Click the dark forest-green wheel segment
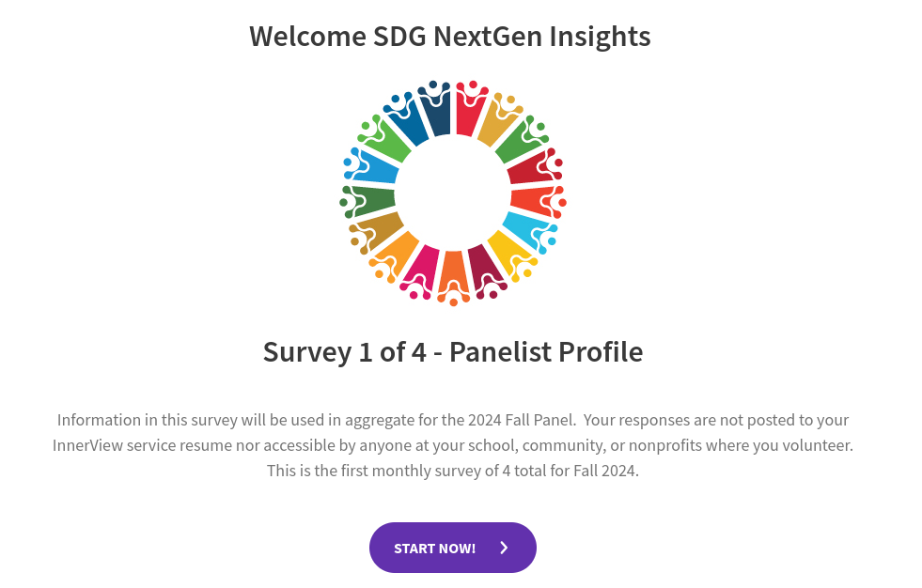The height and width of the screenshot is (588, 922). 370,200
